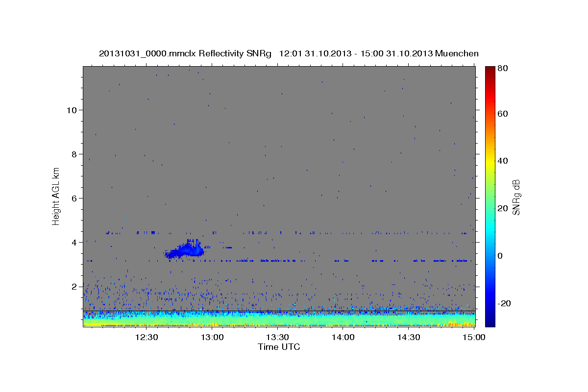Click the height tick label 8
Screen dimensions: 588x392
click(73, 154)
